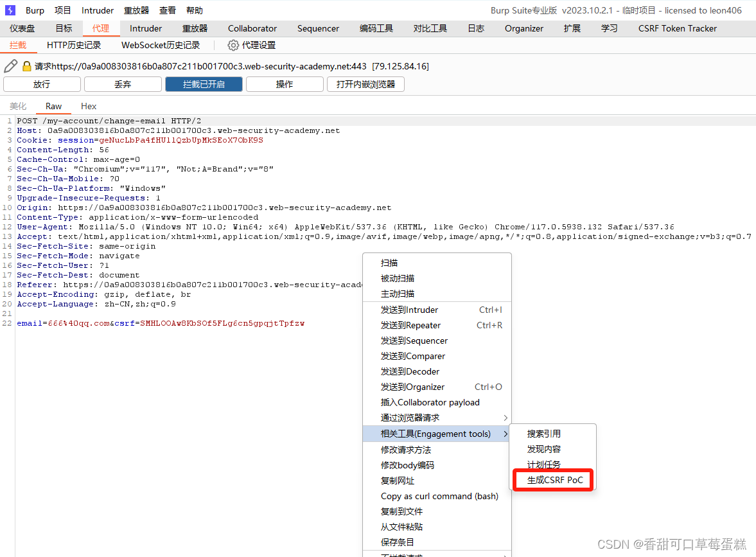Toggle the 拦截已开启 intercept button
756x557 pixels.
point(204,84)
